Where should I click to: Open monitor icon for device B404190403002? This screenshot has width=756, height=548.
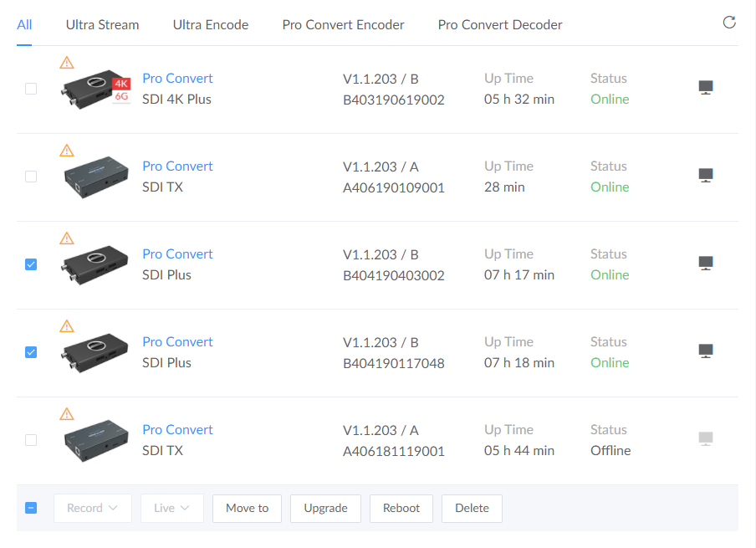[706, 264]
